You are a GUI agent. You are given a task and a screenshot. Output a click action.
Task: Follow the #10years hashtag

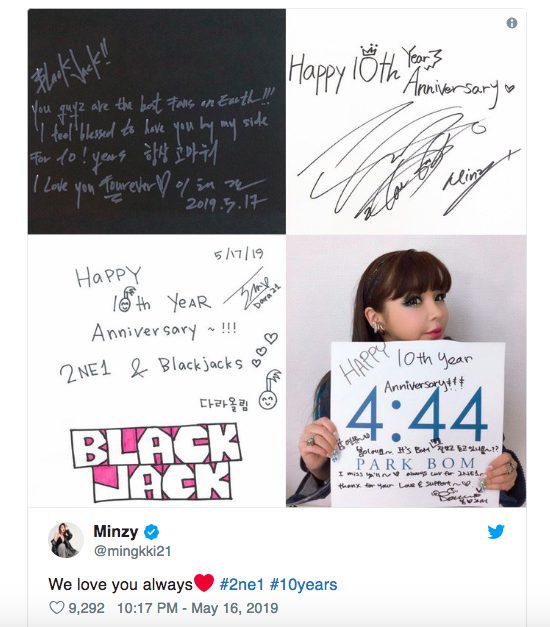(303, 585)
